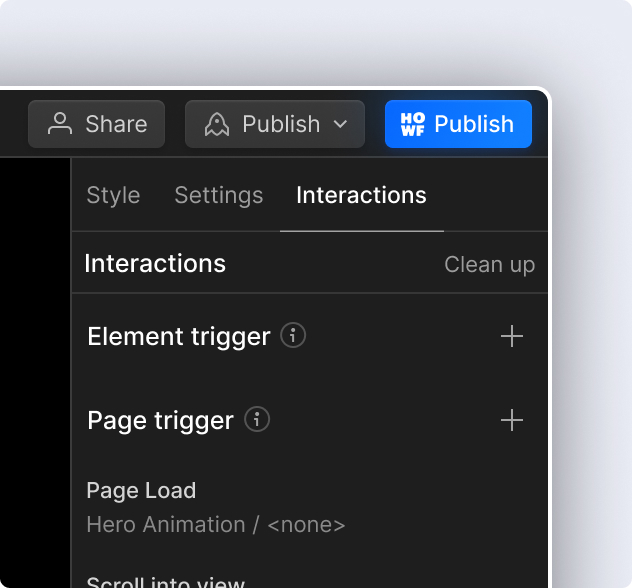Click the blue Publish button
632x588 pixels.
458,124
